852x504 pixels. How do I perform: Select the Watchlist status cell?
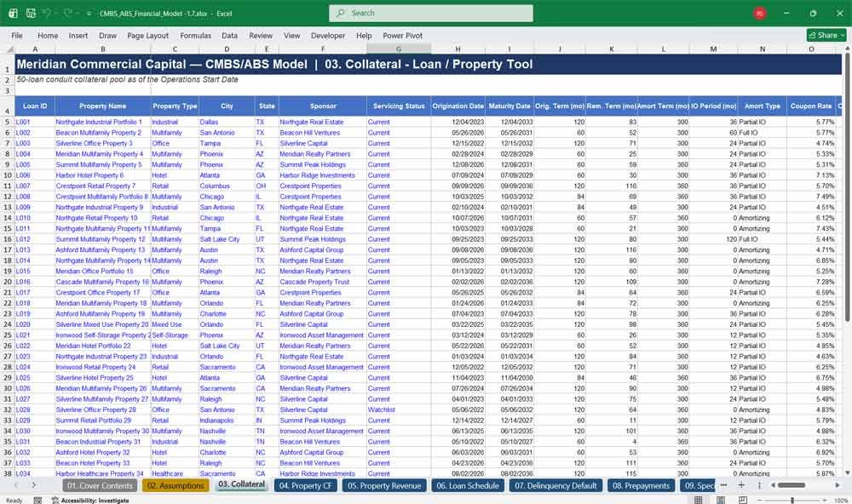pos(399,410)
